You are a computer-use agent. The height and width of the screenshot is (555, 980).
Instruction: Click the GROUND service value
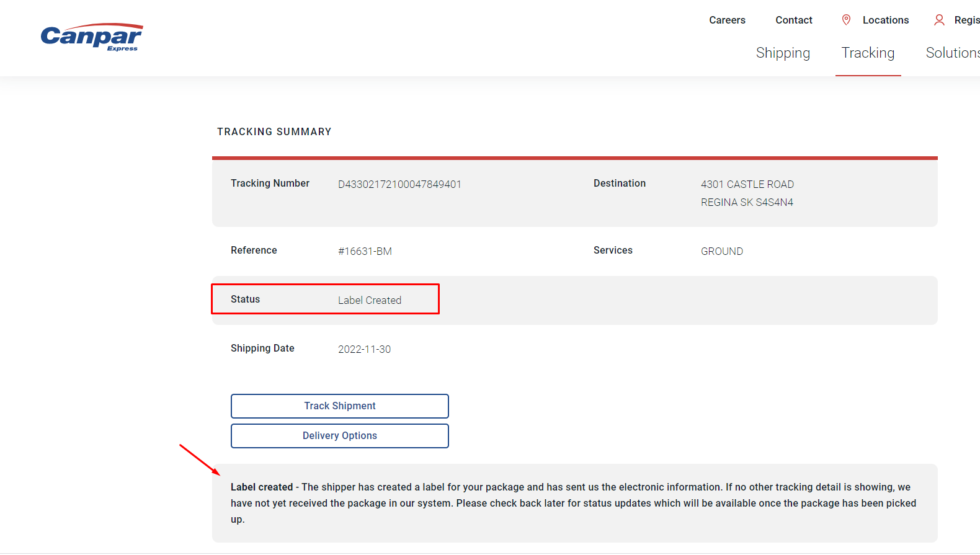[722, 251]
